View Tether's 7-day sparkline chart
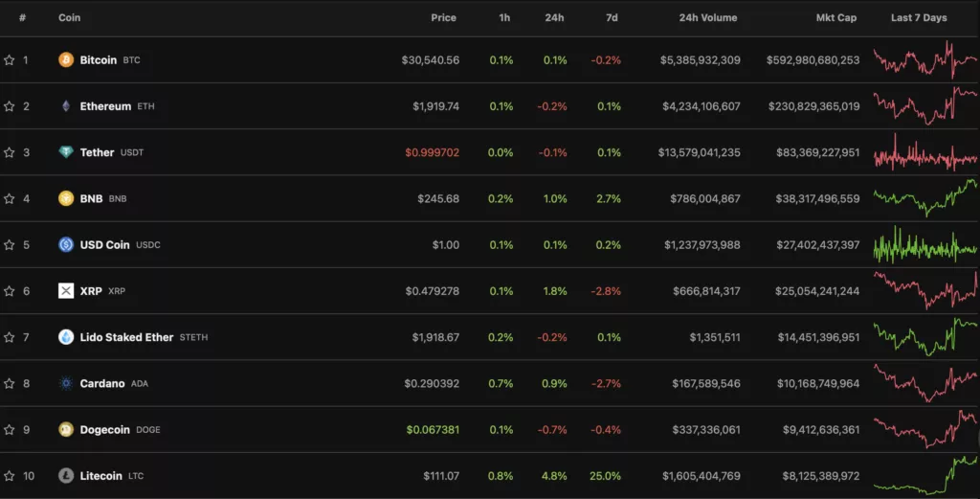The image size is (980, 499). pyautogui.click(x=925, y=152)
